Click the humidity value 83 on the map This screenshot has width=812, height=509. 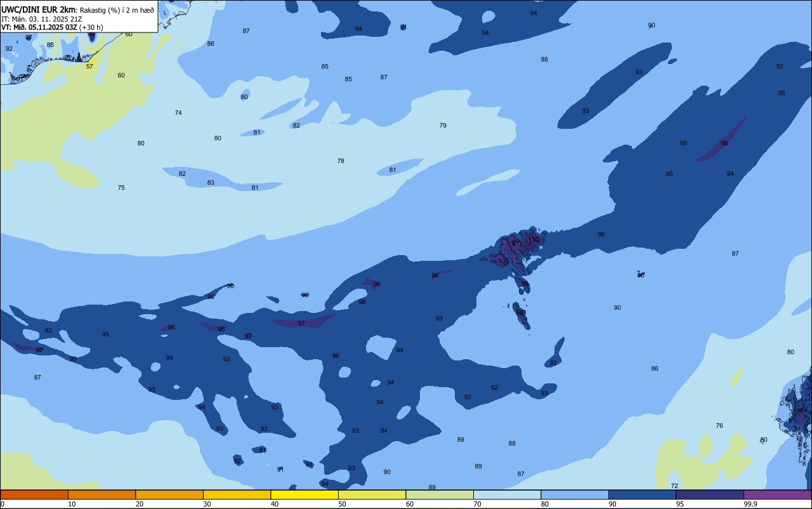point(211,183)
